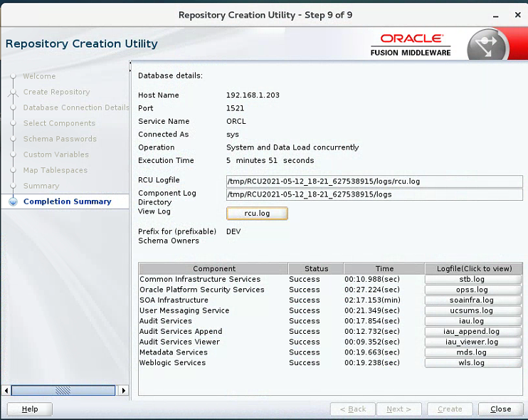View the wls.log logfile
This screenshot has width=528, height=420.
[472, 363]
